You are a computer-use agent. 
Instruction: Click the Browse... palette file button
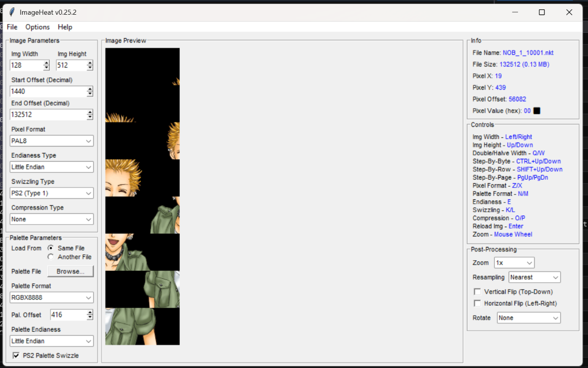point(70,271)
